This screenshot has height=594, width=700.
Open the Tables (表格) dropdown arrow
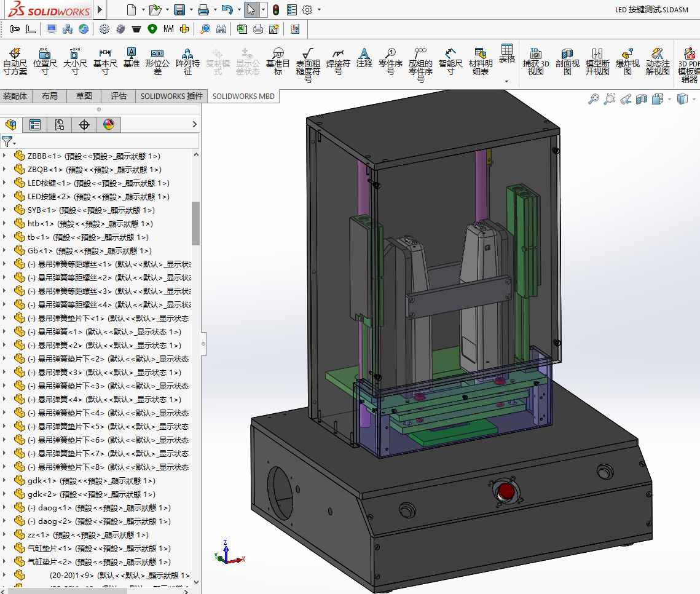click(506, 81)
